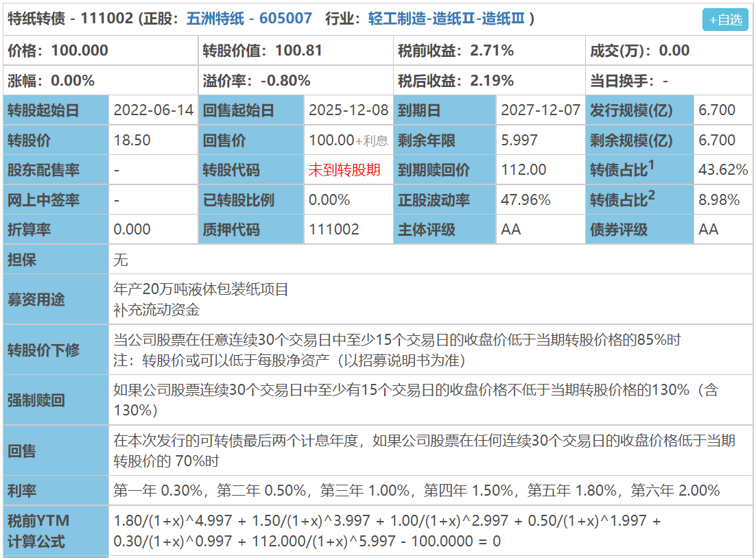
Task: Click the 剩余年限 value 5.997
Action: 519,141
